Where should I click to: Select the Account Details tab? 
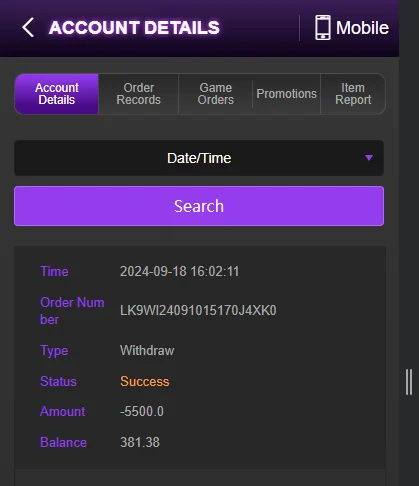click(x=57, y=94)
